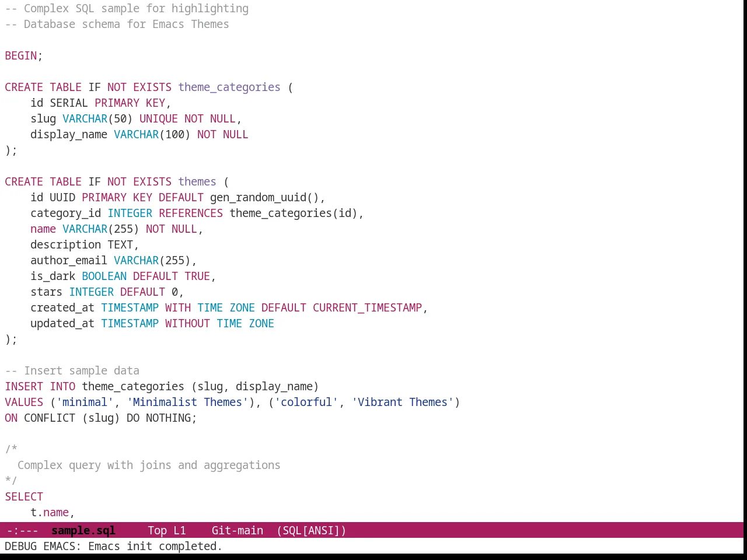Click the '-- Insert sample data' comment
Image resolution: width=747 pixels, height=560 pixels.
point(72,370)
